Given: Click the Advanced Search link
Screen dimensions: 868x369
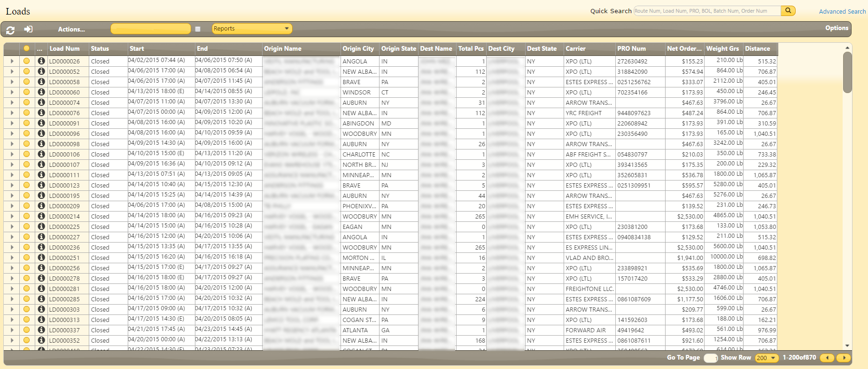Looking at the screenshot, I should (x=842, y=11).
